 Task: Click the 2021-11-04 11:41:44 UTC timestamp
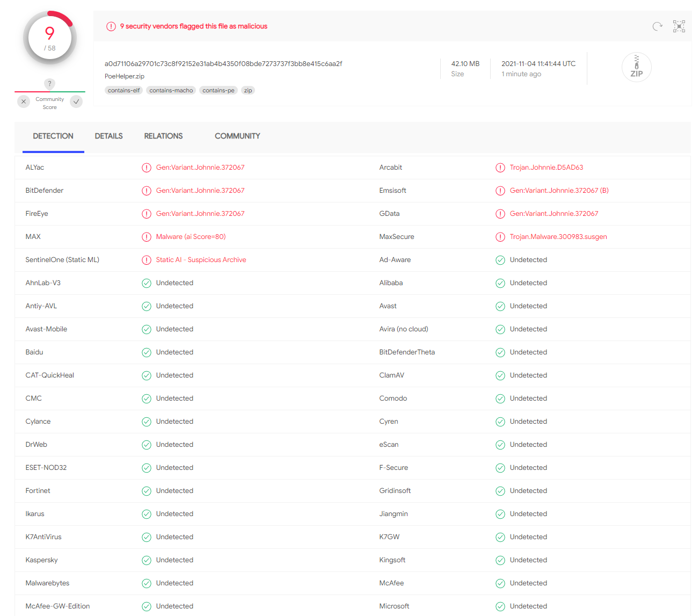tap(538, 64)
